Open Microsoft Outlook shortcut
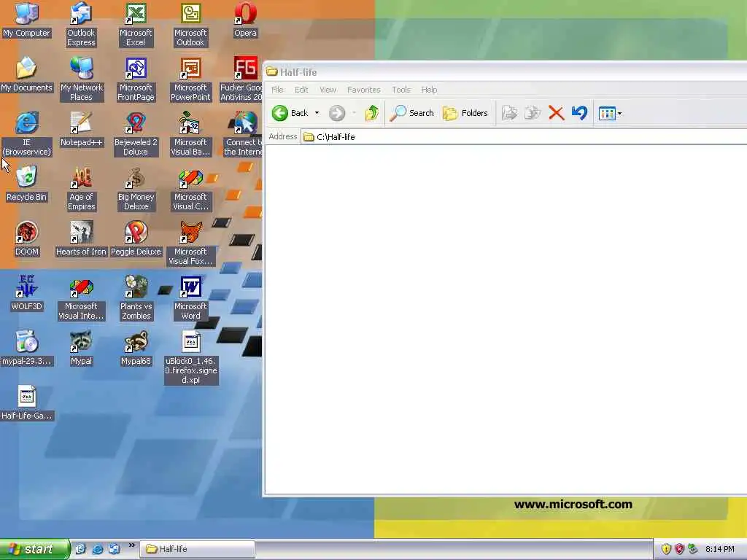The width and height of the screenshot is (747, 560). click(x=190, y=25)
